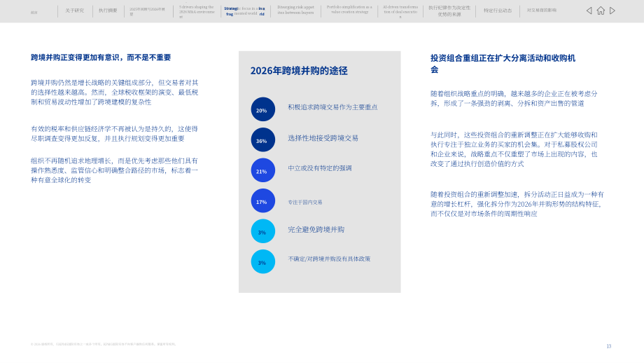Click the label 积极追求跨境交易作为主要重点
This screenshot has height=363, width=644.
click(x=332, y=107)
